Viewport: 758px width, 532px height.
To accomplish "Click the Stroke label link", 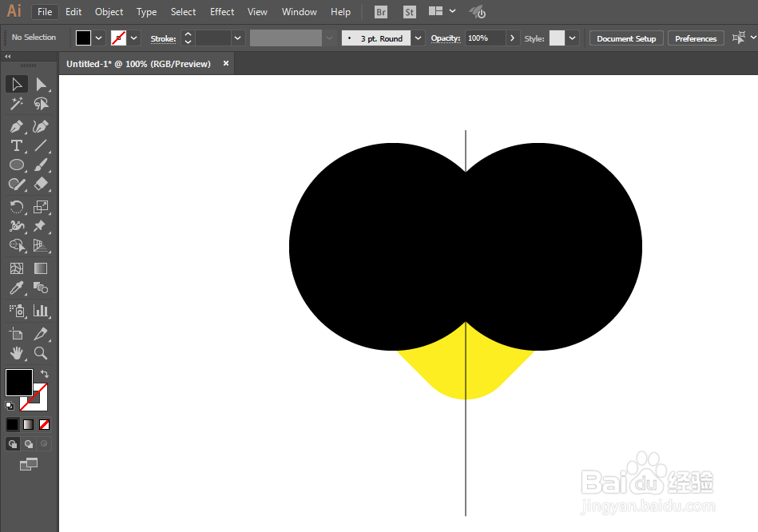I will [163, 38].
